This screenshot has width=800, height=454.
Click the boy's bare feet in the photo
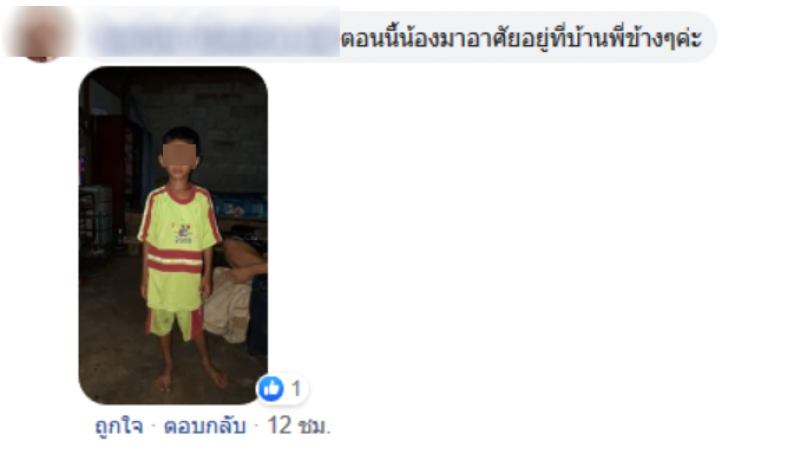coord(191,379)
